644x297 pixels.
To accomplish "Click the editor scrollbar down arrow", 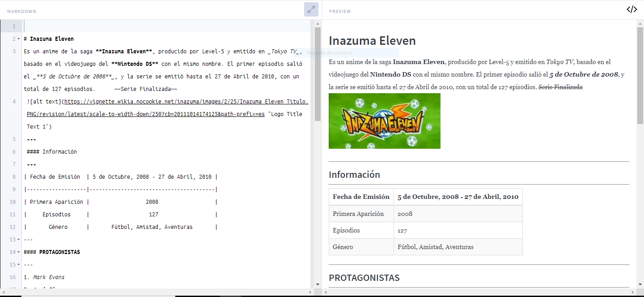I will (318, 284).
